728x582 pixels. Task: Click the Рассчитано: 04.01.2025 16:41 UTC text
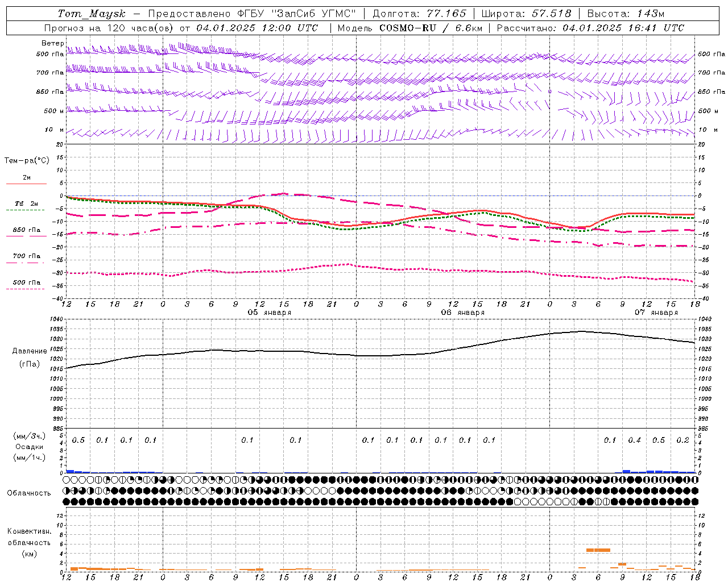coord(590,28)
